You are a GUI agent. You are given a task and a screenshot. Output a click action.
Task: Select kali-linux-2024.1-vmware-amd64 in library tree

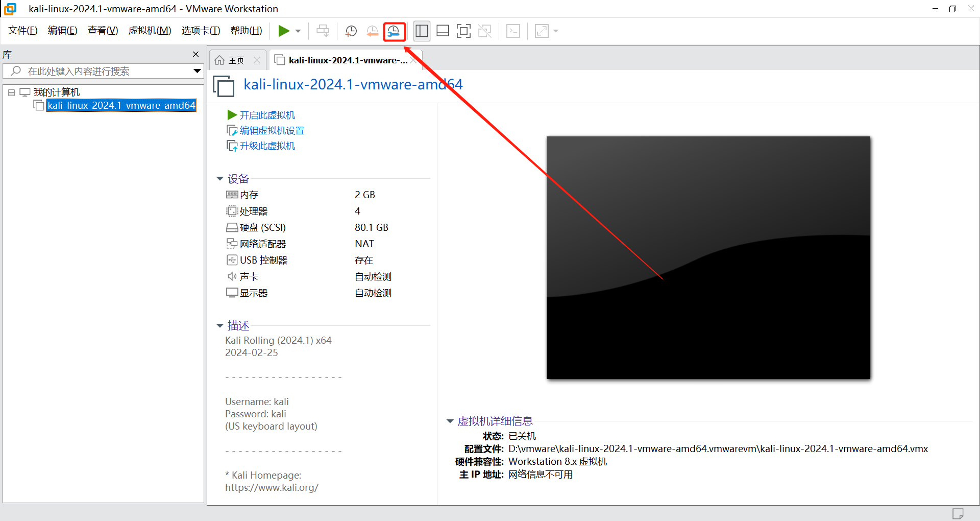pyautogui.click(x=121, y=105)
